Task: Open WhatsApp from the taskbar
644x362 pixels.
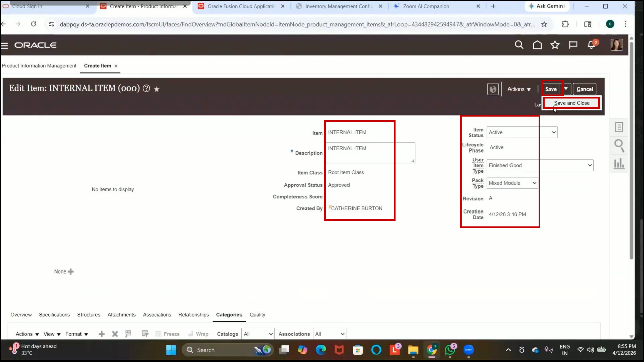Action: point(450,350)
